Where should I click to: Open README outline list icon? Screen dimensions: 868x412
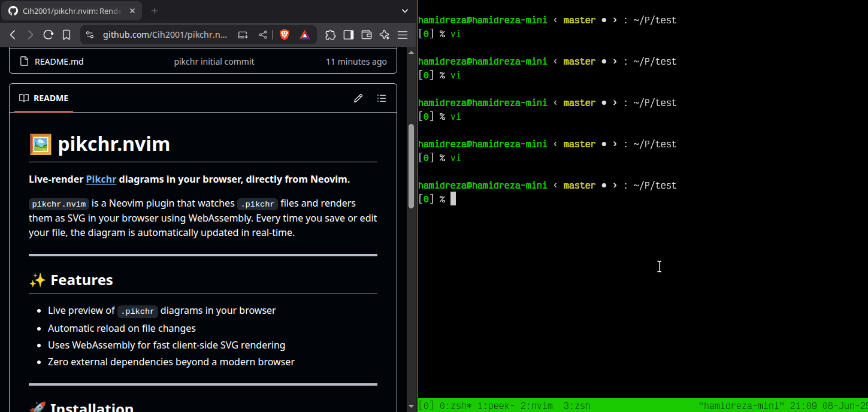click(382, 98)
